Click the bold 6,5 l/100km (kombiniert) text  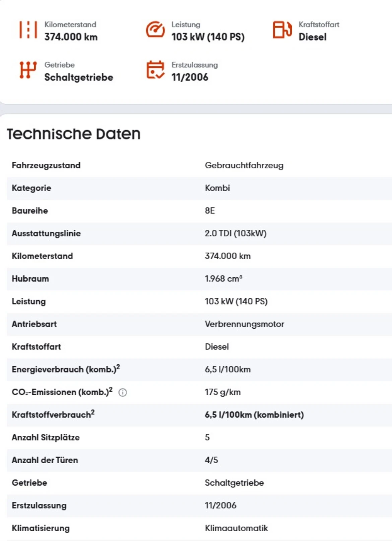coord(254,415)
